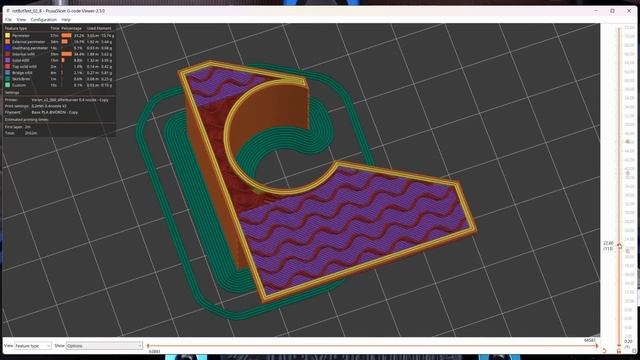Click the Percentage column header in legend
This screenshot has width=640, height=360.
(x=71, y=28)
